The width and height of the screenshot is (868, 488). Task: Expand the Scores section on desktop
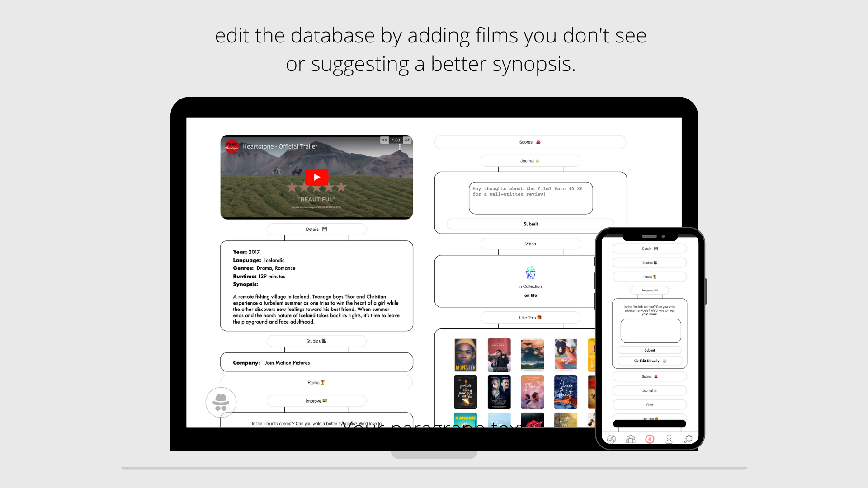(530, 142)
